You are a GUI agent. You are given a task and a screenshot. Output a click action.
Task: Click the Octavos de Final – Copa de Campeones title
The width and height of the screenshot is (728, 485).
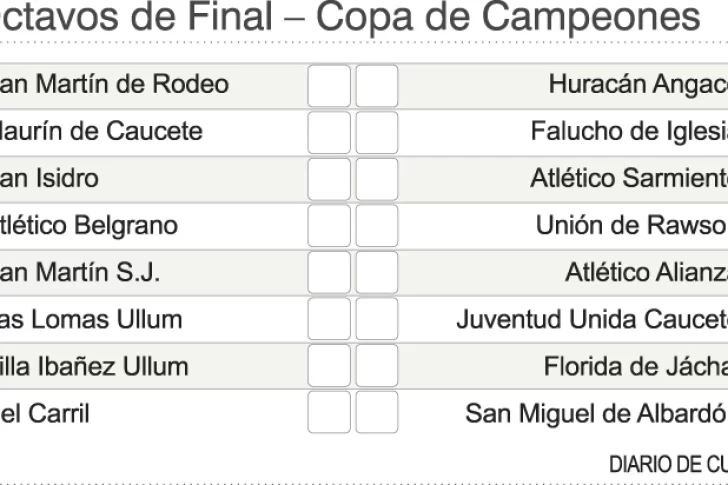coord(350,20)
